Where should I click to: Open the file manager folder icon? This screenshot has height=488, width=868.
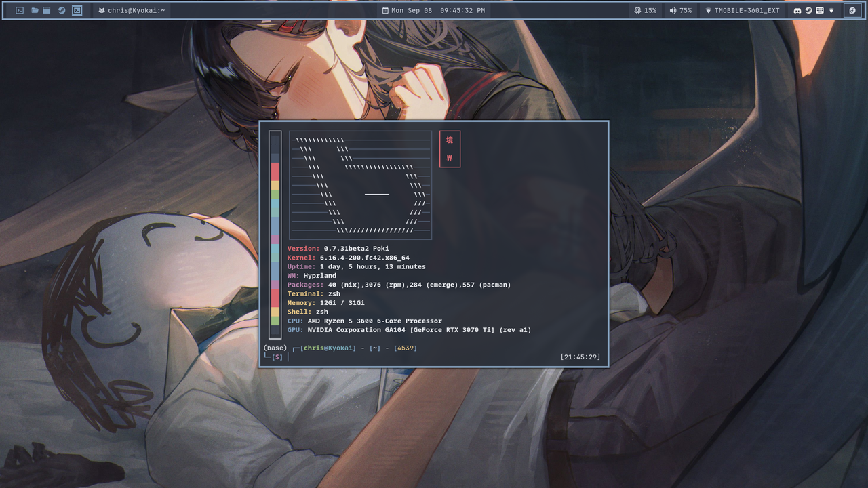tap(35, 10)
